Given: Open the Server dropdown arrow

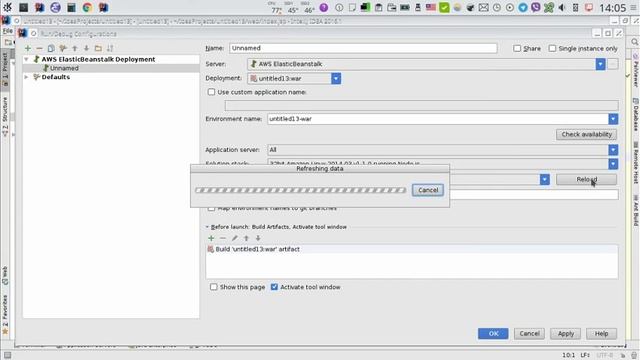Looking at the screenshot, I should click(600, 64).
